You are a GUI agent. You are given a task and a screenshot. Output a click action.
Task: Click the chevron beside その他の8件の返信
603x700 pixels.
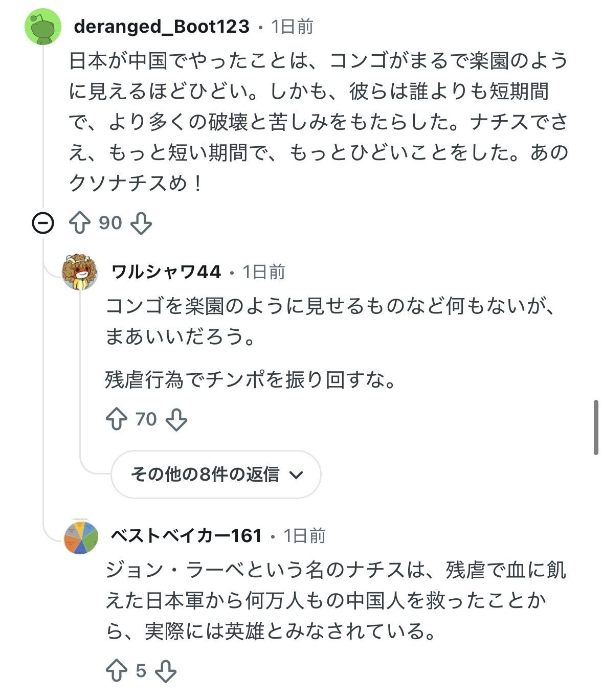[296, 475]
